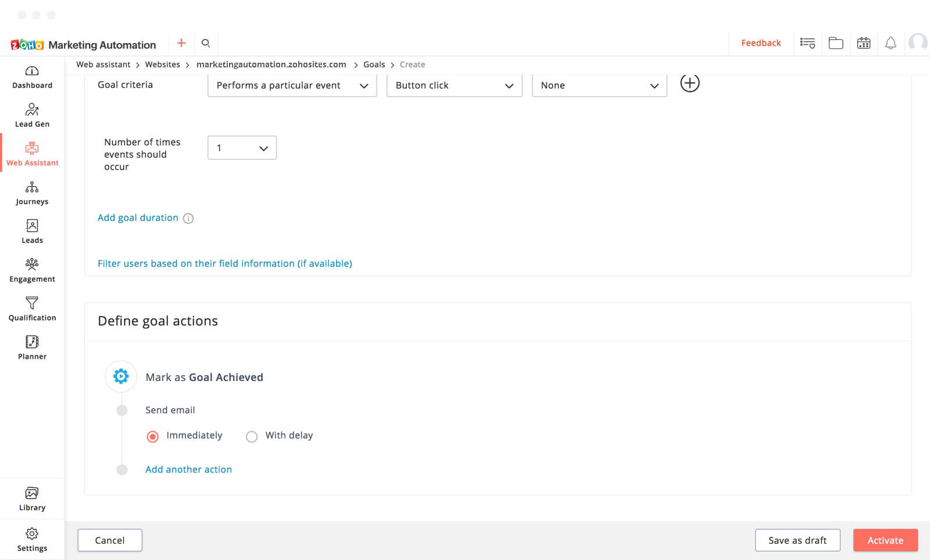This screenshot has width=930, height=560.
Task: Open number of times events dropdown
Action: pyautogui.click(x=242, y=148)
